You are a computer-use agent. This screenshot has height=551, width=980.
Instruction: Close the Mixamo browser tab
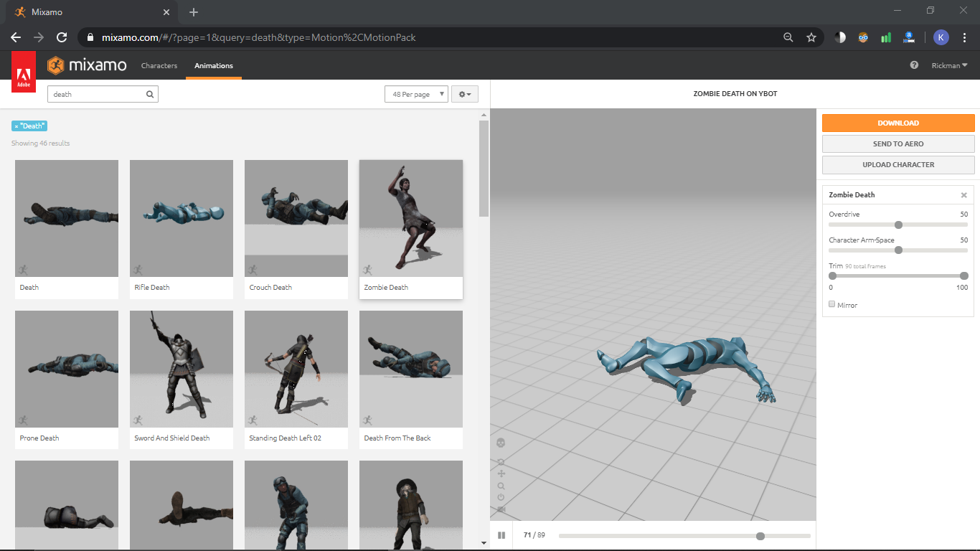[x=166, y=12]
